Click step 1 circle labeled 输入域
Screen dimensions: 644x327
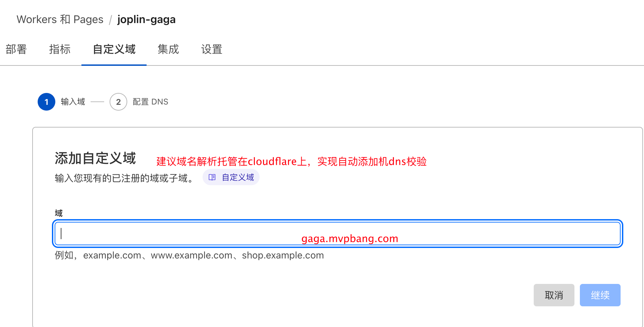pyautogui.click(x=46, y=102)
